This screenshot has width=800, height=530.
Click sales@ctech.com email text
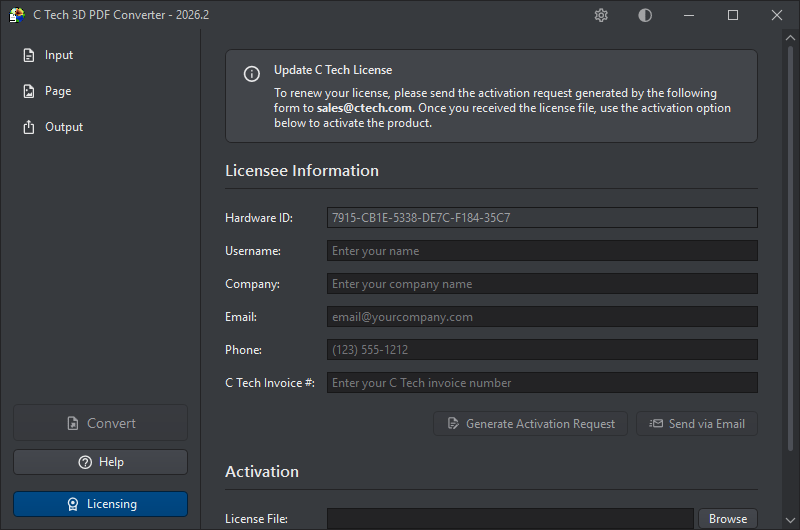coord(364,108)
